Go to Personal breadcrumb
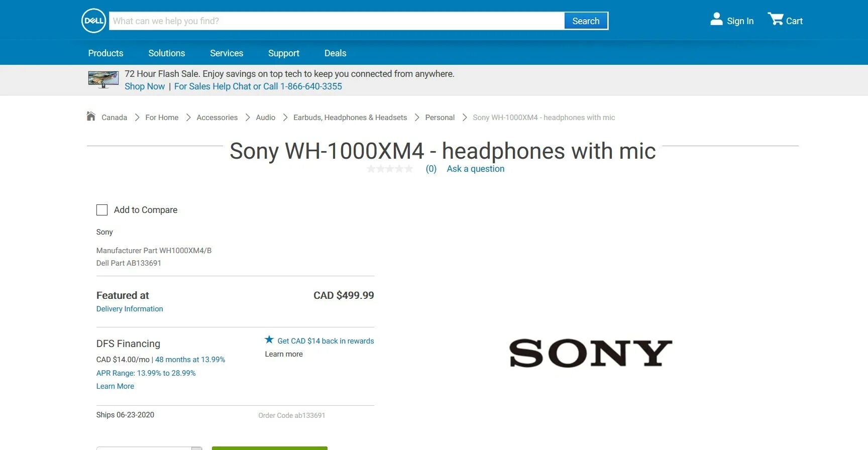The image size is (868, 450). tap(440, 118)
